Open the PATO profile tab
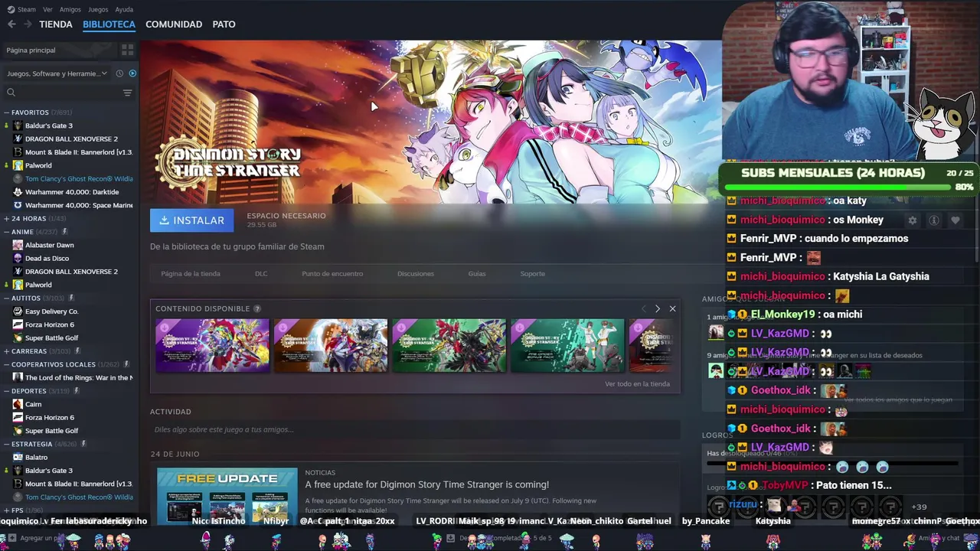The height and width of the screenshot is (551, 980). pyautogui.click(x=224, y=24)
